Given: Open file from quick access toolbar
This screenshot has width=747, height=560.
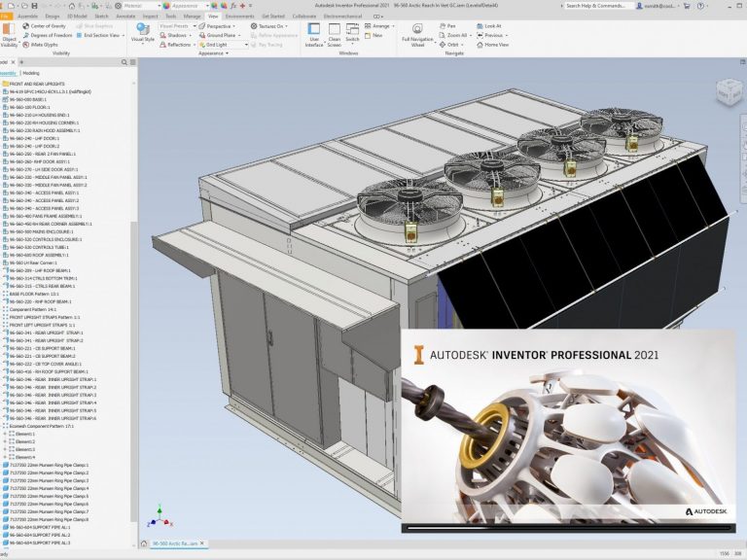Looking at the screenshot, I should pyautogui.click(x=23, y=6).
